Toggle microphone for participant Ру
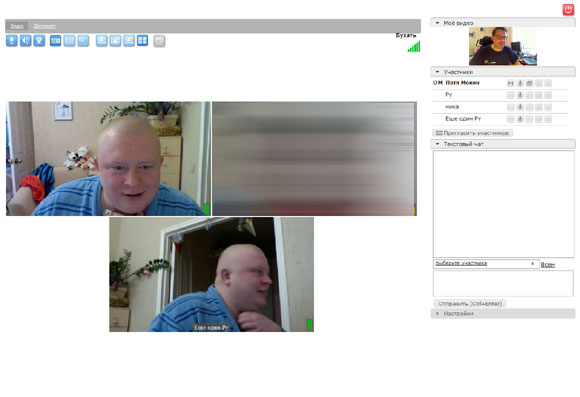The width and height of the screenshot is (580, 397). pyautogui.click(x=520, y=95)
